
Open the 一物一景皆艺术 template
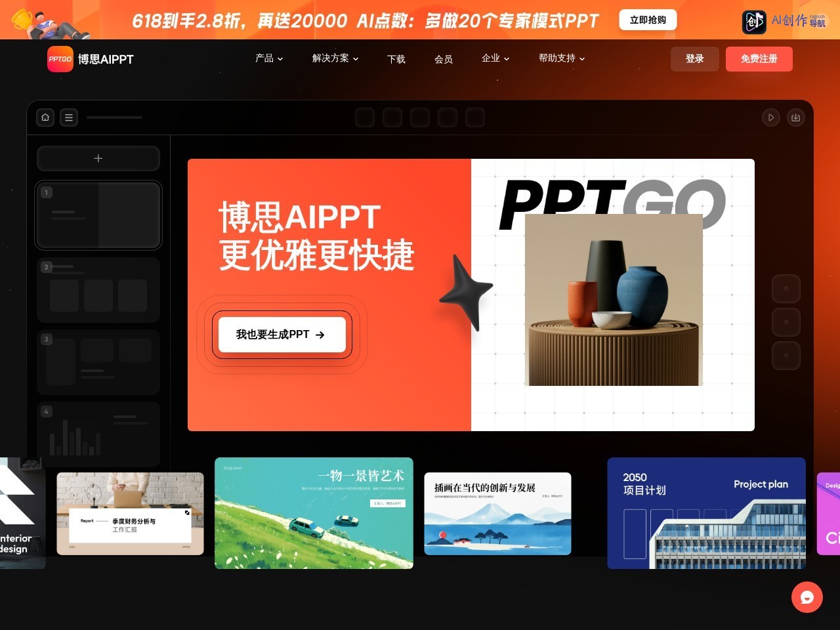[x=314, y=513]
